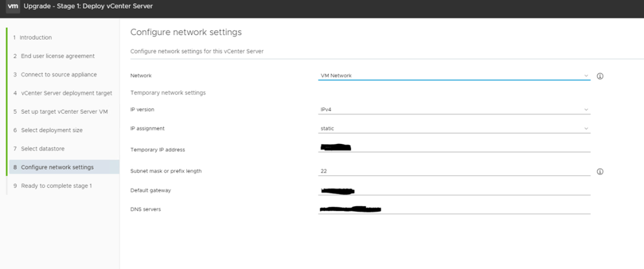
Task: Click the Subnet mask or prefix length field
Action: (454, 171)
